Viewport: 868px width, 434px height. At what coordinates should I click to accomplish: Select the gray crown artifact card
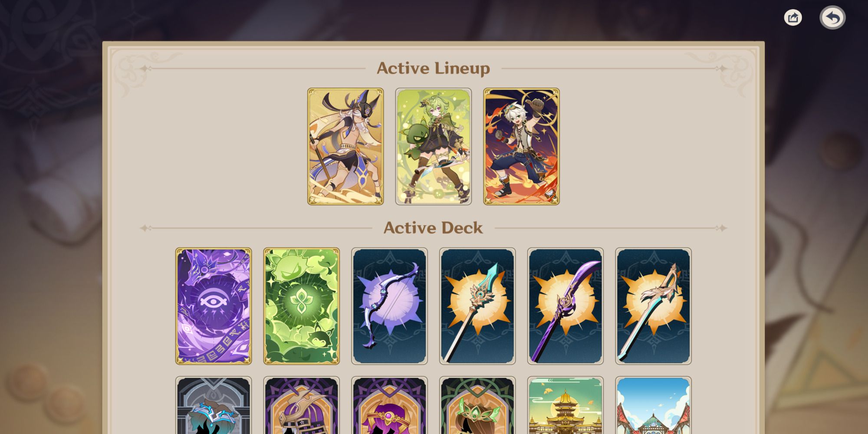[214, 405]
